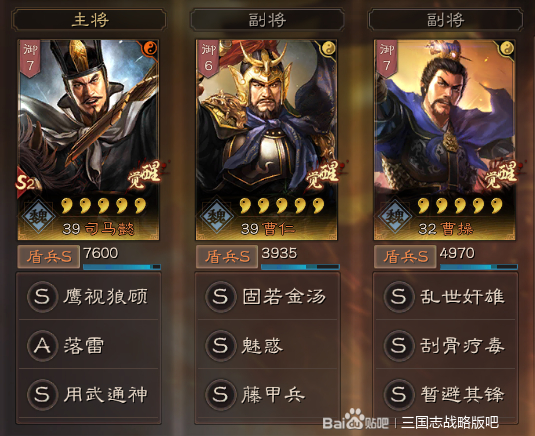Select the middle 副将 header tab
535x436 pixels.
(x=267, y=20)
